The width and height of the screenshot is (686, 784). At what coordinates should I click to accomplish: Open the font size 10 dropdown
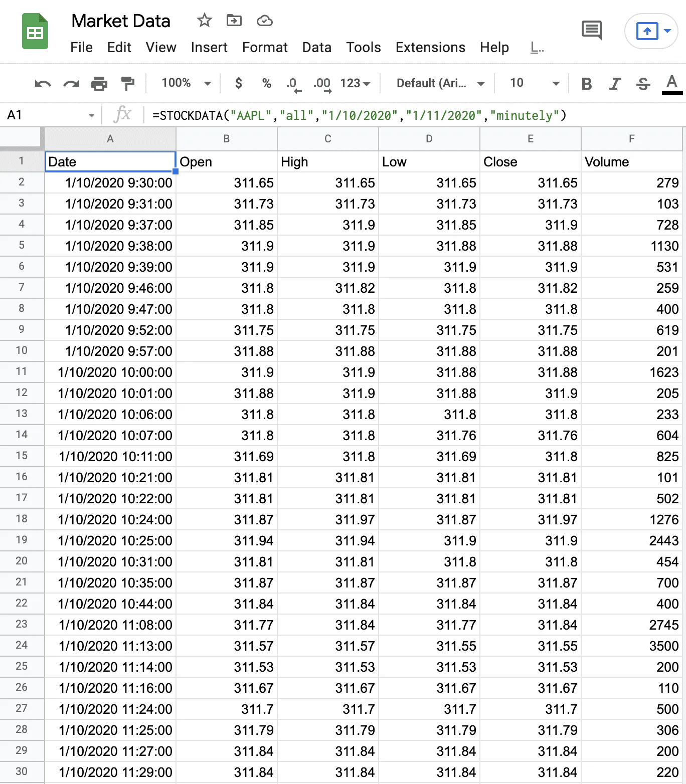[x=534, y=83]
